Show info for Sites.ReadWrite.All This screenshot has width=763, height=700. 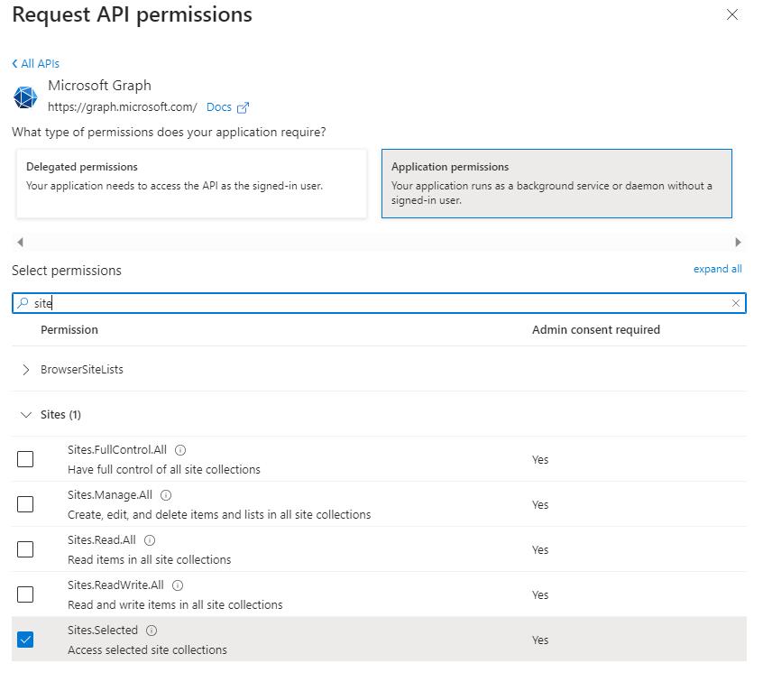[x=178, y=585]
